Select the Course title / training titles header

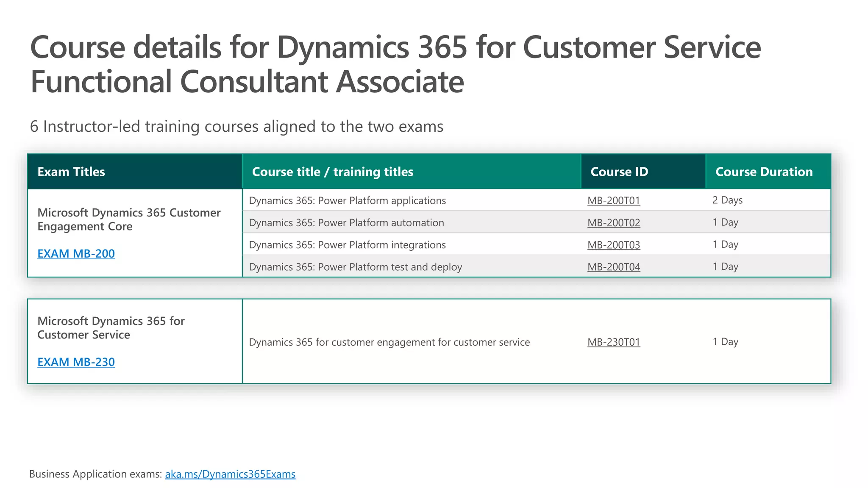(x=412, y=172)
